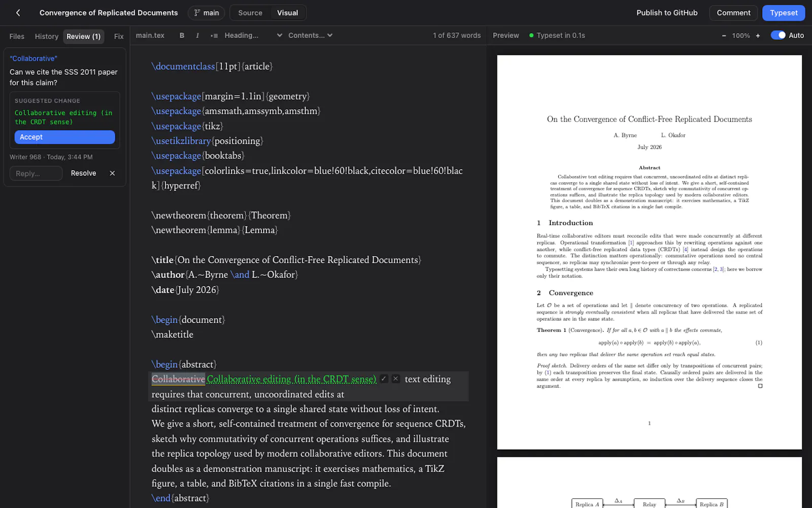Toggle italic formatting
The width and height of the screenshot is (812, 508).
point(197,36)
